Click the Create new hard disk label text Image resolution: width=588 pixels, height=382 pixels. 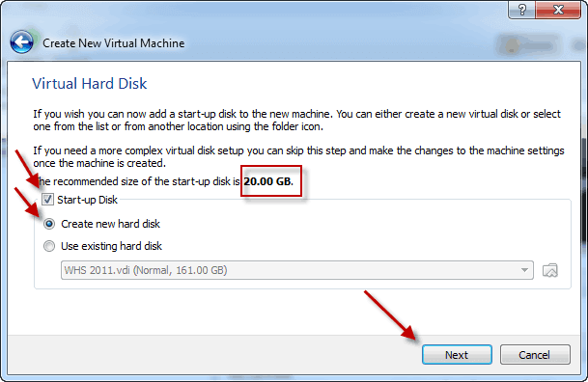[x=111, y=224]
